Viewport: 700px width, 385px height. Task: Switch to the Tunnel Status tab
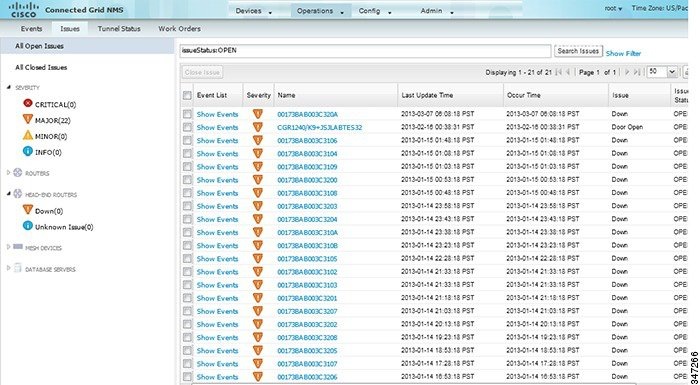[119, 29]
